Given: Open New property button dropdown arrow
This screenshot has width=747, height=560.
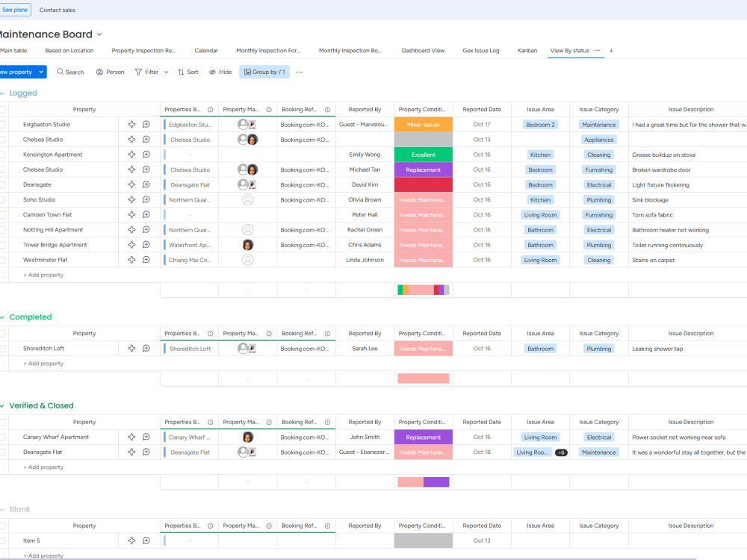Looking at the screenshot, I should pos(41,72).
